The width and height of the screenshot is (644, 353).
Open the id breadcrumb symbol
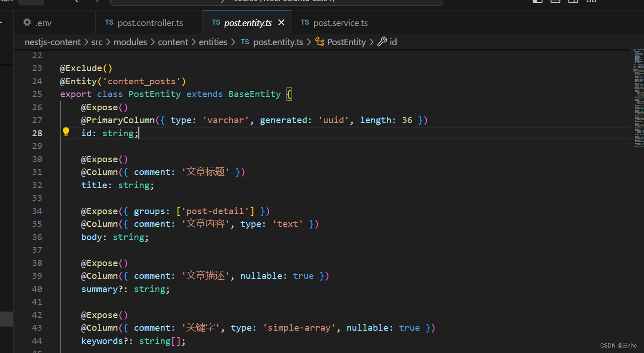coord(393,42)
